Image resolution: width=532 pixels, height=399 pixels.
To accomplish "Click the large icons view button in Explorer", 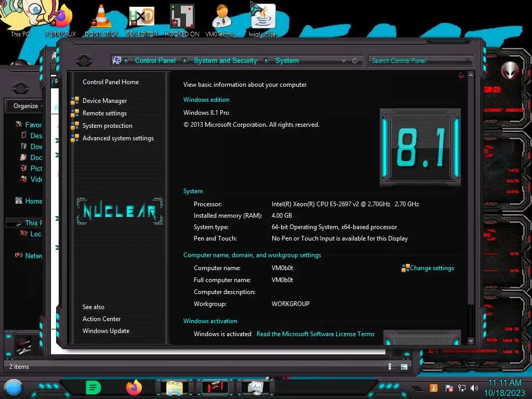I will (x=404, y=366).
